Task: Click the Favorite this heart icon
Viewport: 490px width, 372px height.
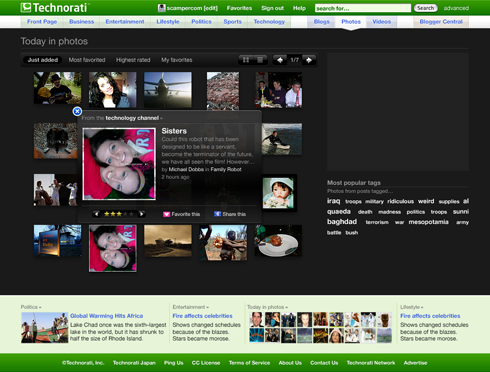Action: click(x=166, y=214)
